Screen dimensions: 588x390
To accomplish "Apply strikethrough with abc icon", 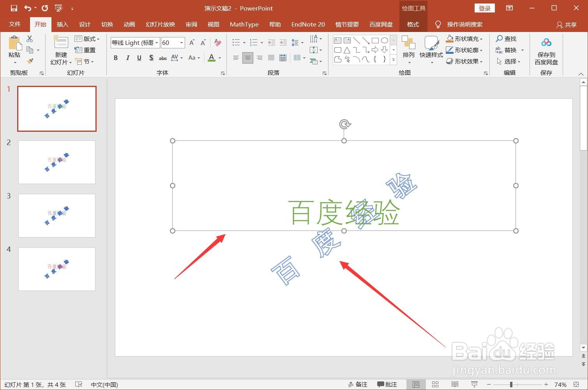I will point(163,58).
